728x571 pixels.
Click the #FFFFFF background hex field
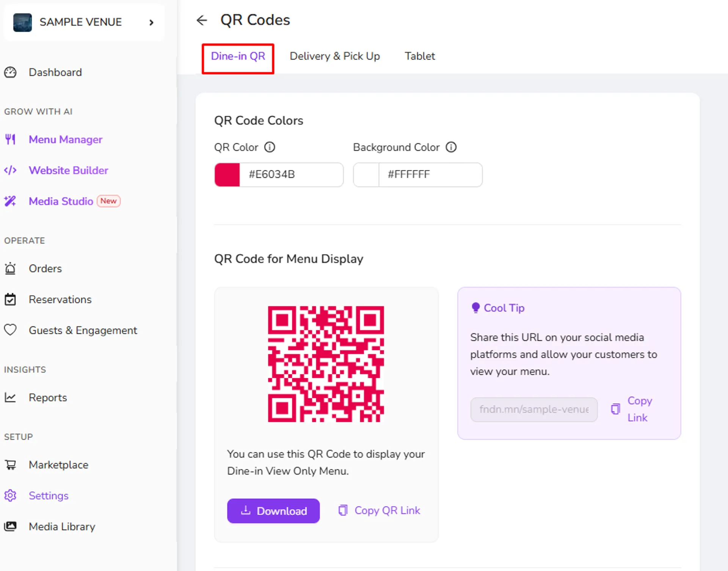point(431,175)
